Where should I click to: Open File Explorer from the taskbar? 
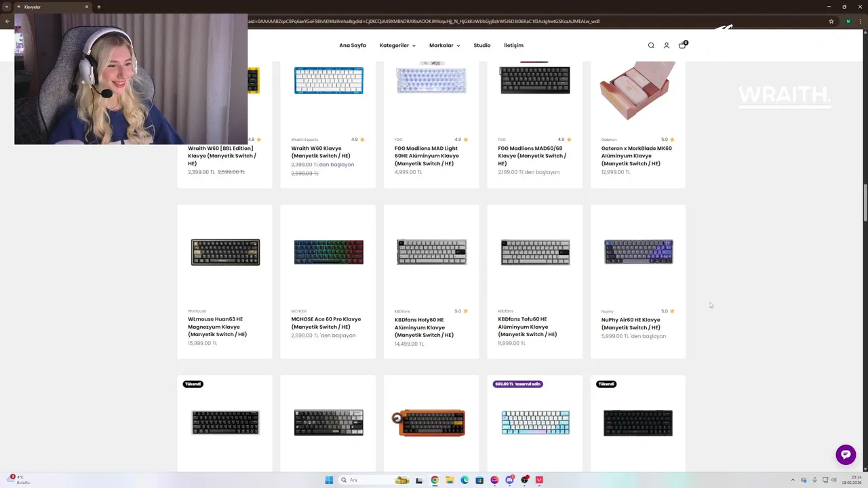point(450,480)
